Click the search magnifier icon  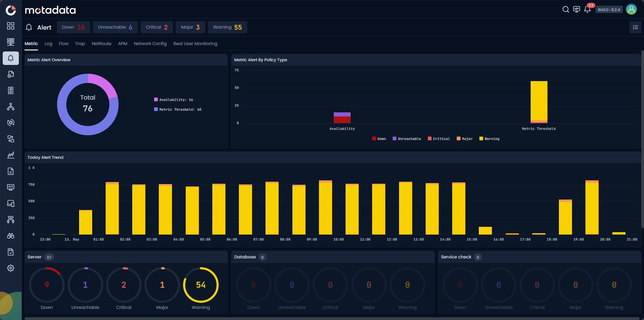[566, 9]
